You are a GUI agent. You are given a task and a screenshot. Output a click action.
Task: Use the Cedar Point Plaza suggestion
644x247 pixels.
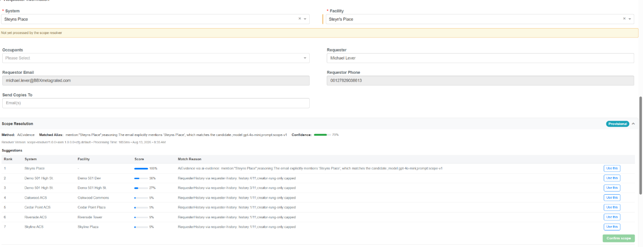pos(612,208)
